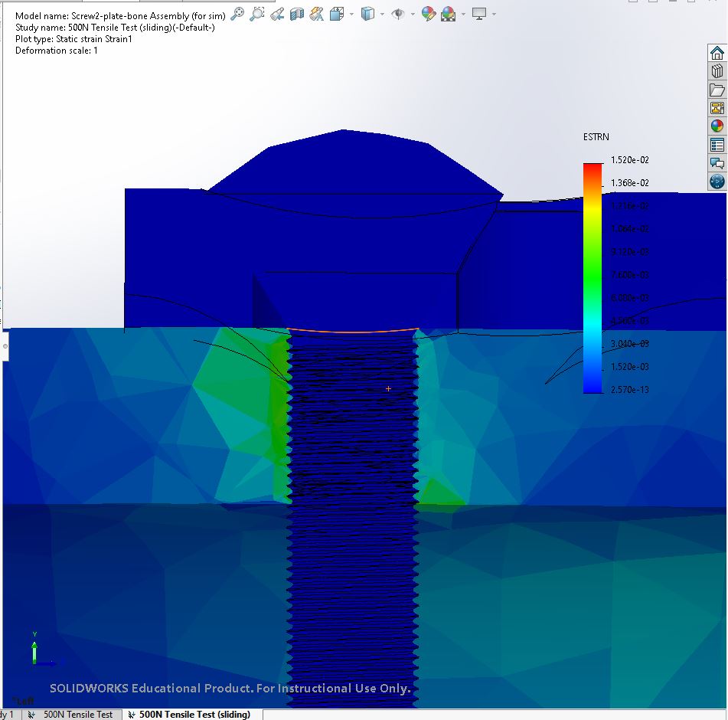Click the Edit Appearance icon

pyautogui.click(x=429, y=14)
